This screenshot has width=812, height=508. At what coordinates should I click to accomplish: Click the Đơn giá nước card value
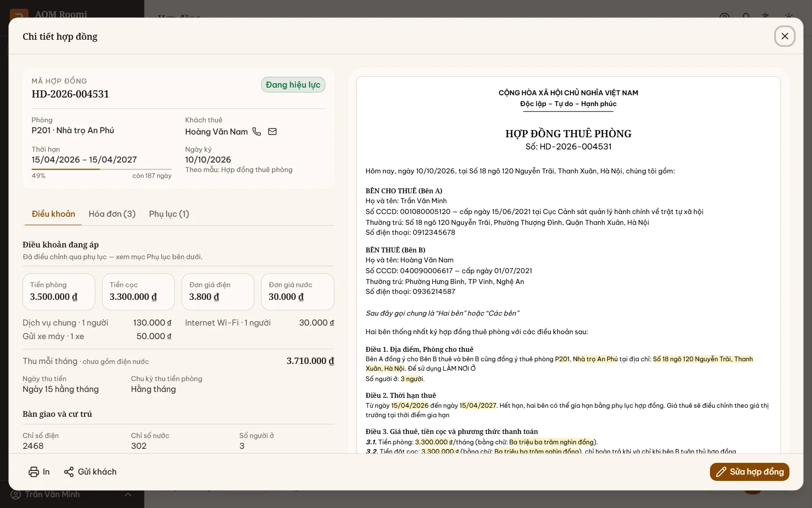click(286, 297)
